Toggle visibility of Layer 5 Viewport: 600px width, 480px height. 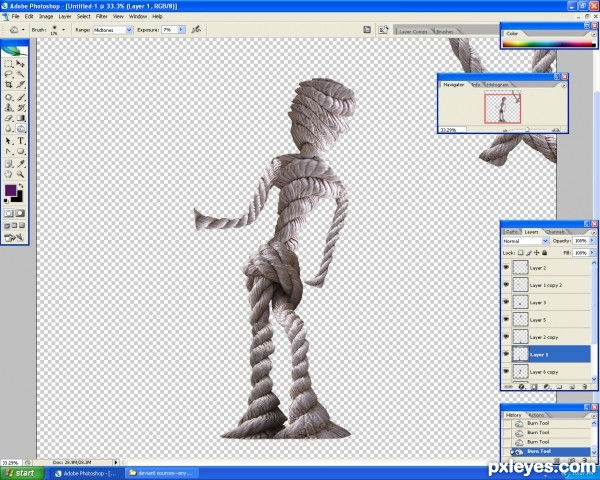tap(506, 319)
